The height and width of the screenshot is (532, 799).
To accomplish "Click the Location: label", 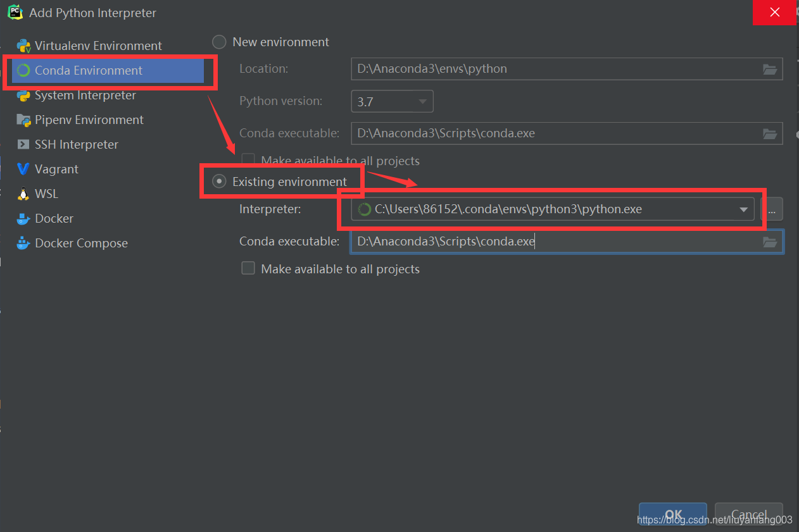I will click(x=263, y=68).
